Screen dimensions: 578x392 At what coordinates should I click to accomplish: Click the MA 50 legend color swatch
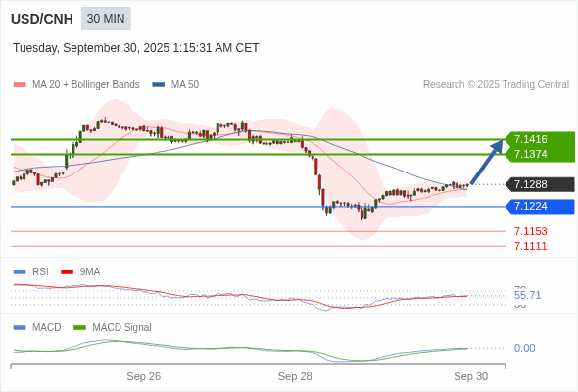pos(159,85)
